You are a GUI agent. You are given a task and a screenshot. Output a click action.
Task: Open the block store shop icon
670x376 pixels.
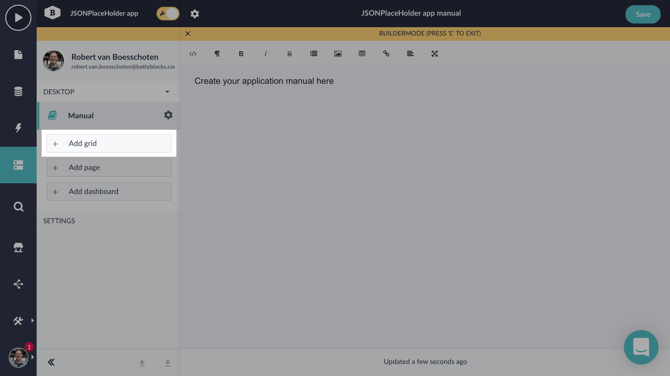(x=18, y=247)
